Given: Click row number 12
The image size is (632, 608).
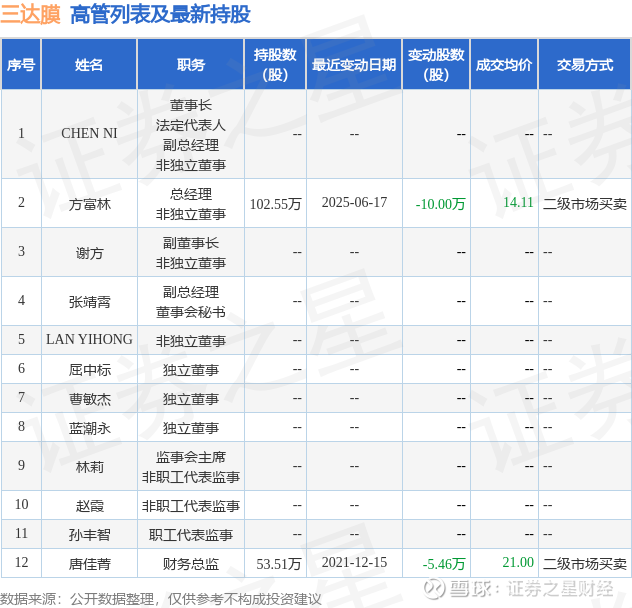Looking at the screenshot, I should pos(21,562).
